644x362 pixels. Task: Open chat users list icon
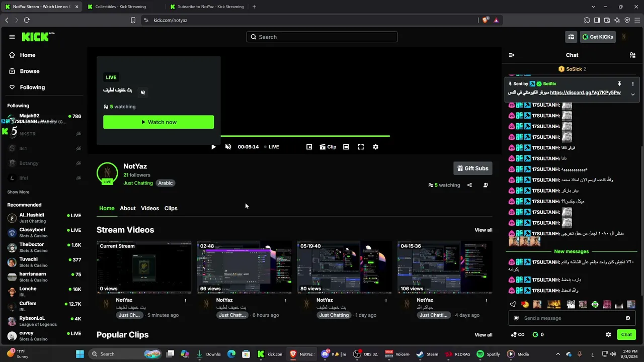(632, 55)
